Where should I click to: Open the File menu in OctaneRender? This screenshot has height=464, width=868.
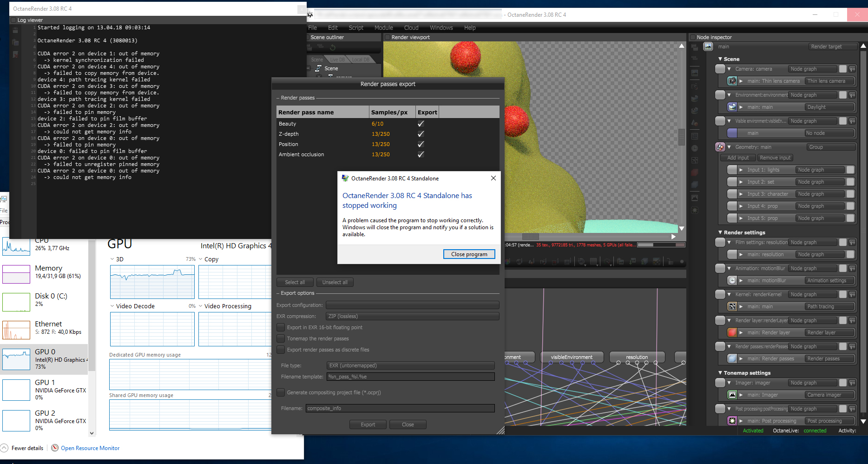pos(313,28)
